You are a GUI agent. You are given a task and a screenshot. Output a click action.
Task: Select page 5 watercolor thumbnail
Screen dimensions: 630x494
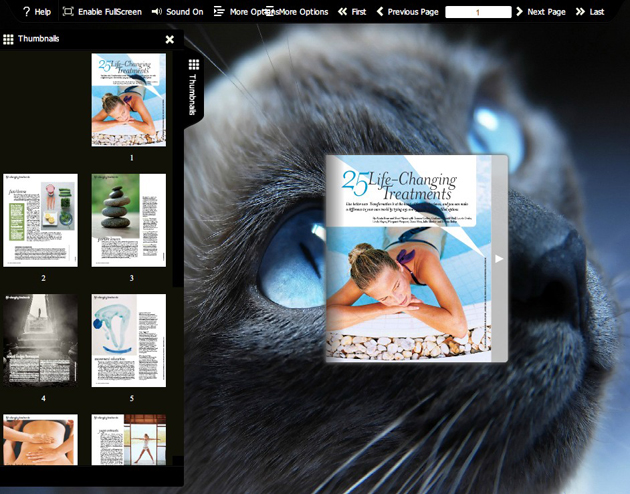click(x=129, y=341)
